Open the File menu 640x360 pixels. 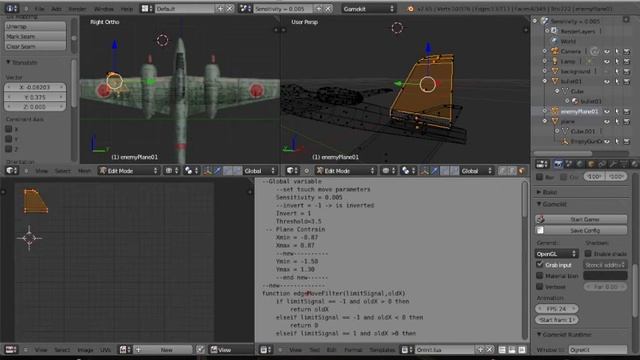[x=40, y=9]
